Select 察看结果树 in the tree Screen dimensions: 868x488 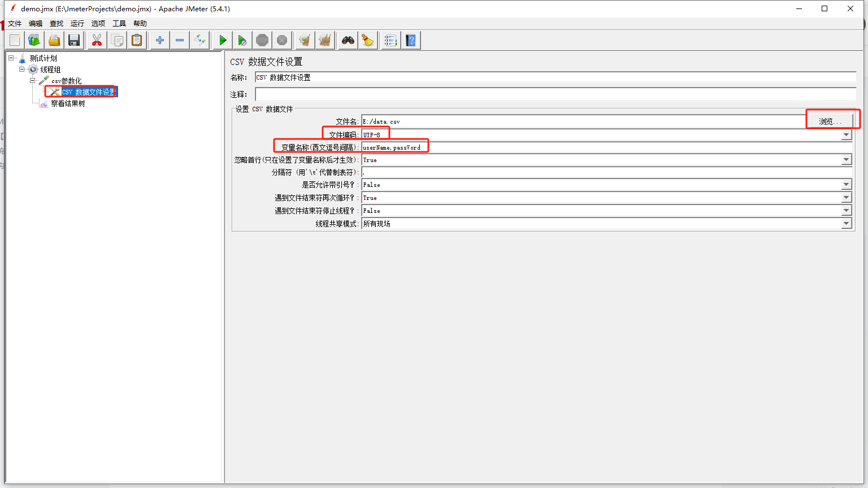point(68,103)
